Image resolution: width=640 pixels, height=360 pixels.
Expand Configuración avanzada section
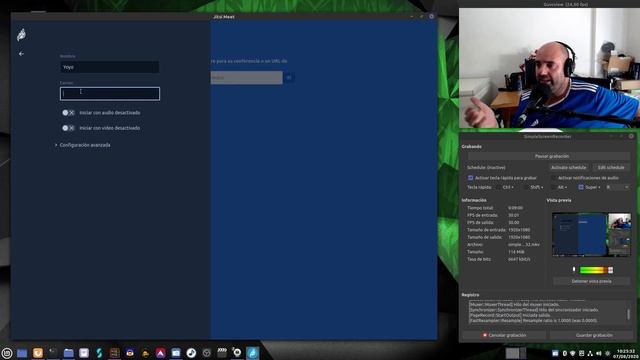tap(83, 145)
